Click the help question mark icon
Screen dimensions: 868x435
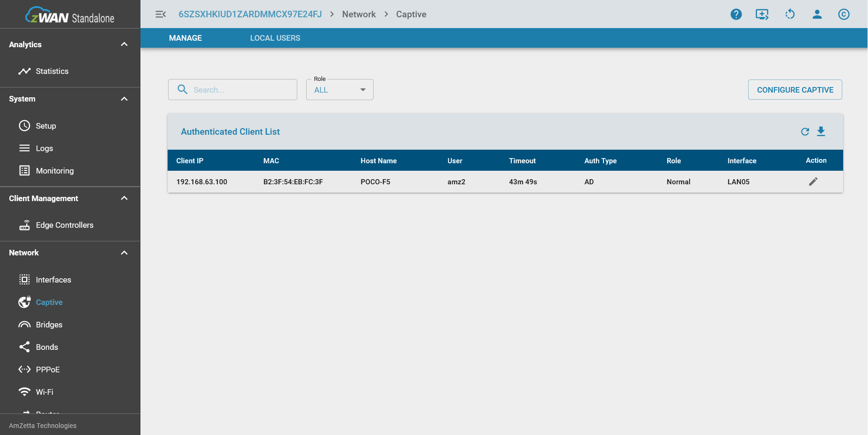pos(736,14)
